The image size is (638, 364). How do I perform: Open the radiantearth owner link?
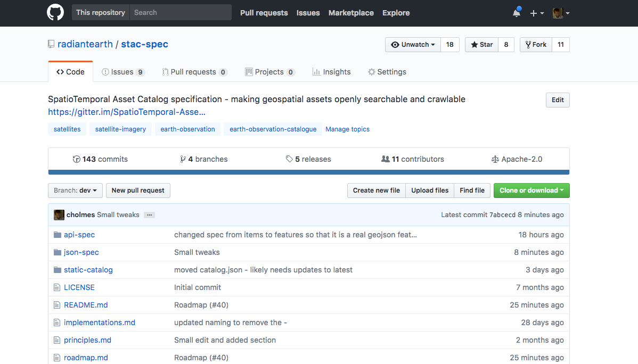tap(85, 44)
